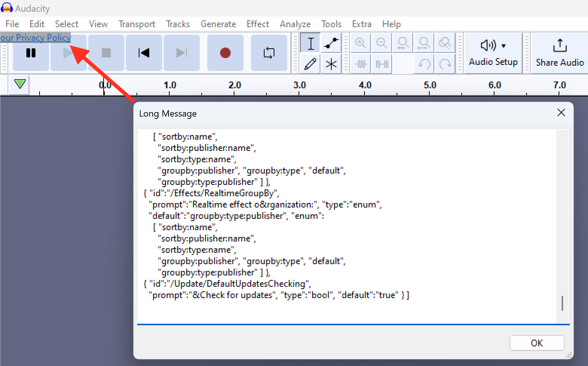Open the Transport menu
This screenshot has height=366, width=588.
136,24
